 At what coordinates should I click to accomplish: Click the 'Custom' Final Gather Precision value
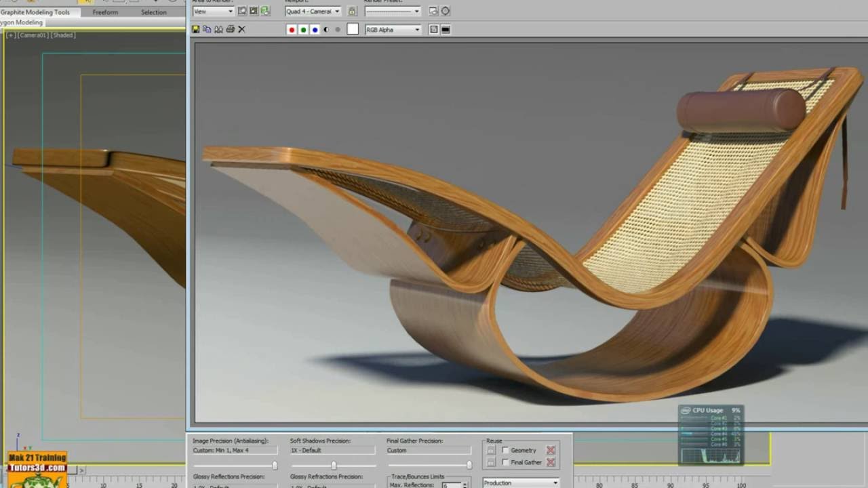tap(429, 450)
